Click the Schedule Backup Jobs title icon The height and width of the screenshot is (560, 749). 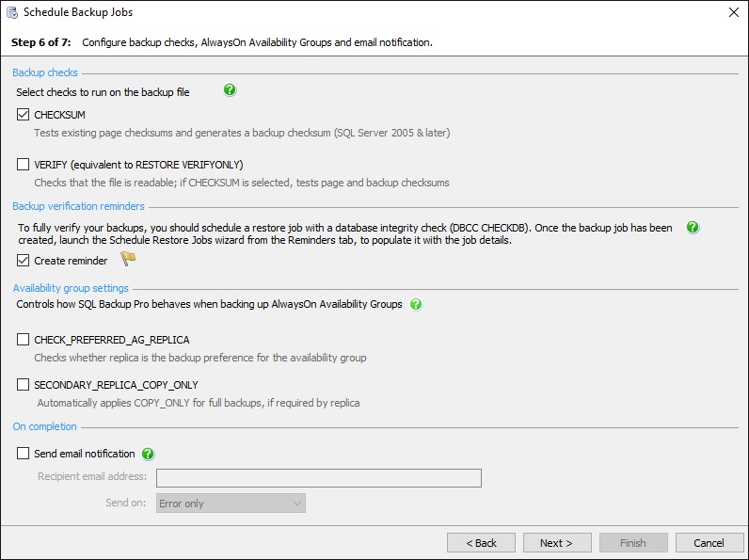pyautogui.click(x=12, y=12)
